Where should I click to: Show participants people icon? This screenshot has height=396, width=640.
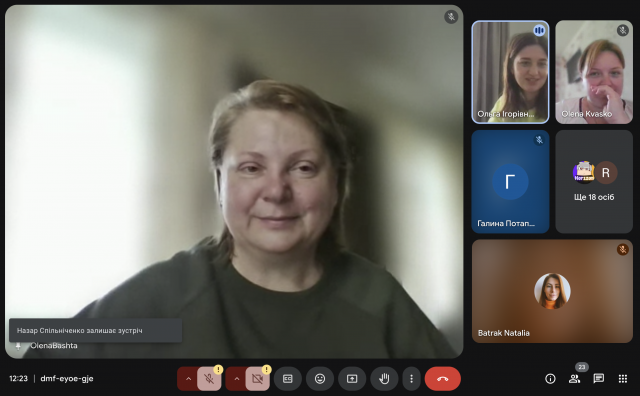pos(574,379)
